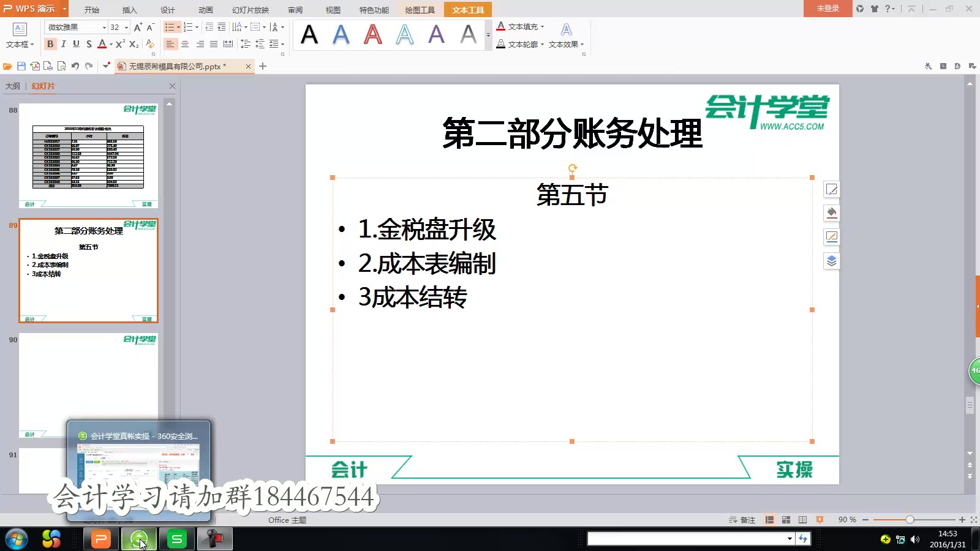
Task: Toggle numbered list formatting
Action: [x=188, y=27]
